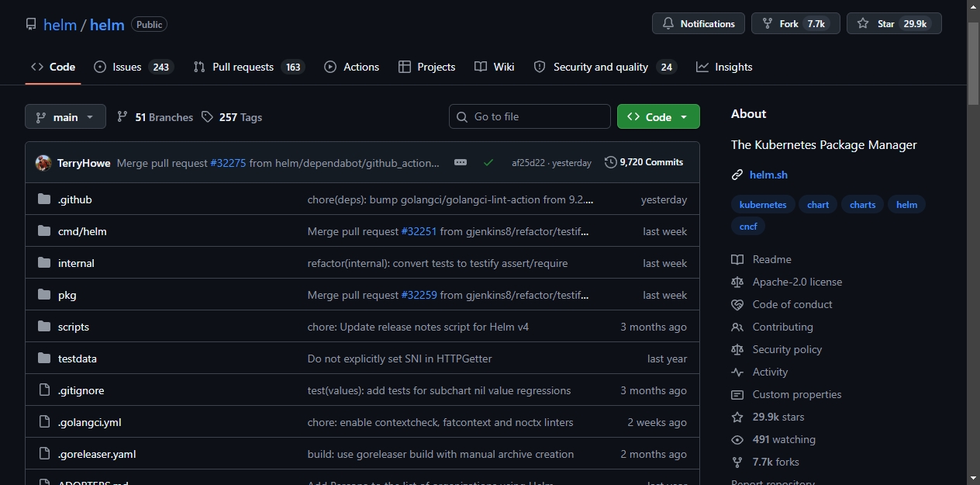Click the Notifications button
Screen dimensions: 980x485
point(699,24)
